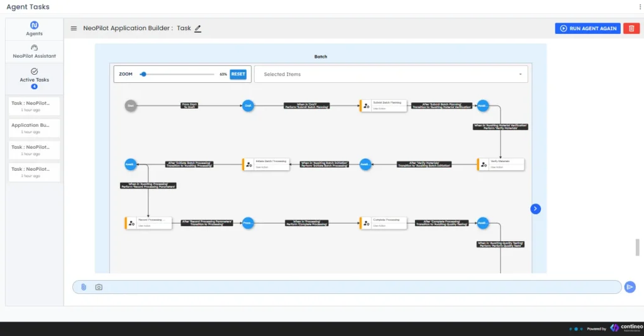Open the Application Bu... task entry
This screenshot has width=644, height=336.
point(34,128)
